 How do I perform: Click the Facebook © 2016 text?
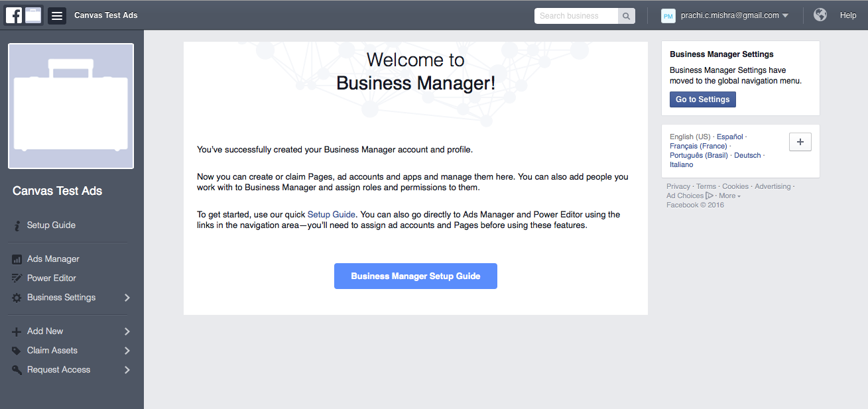tap(696, 205)
